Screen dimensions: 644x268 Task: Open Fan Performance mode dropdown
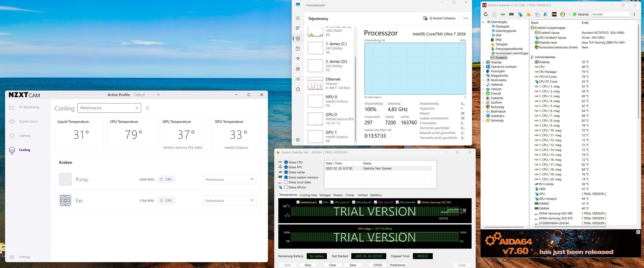pyautogui.click(x=229, y=201)
